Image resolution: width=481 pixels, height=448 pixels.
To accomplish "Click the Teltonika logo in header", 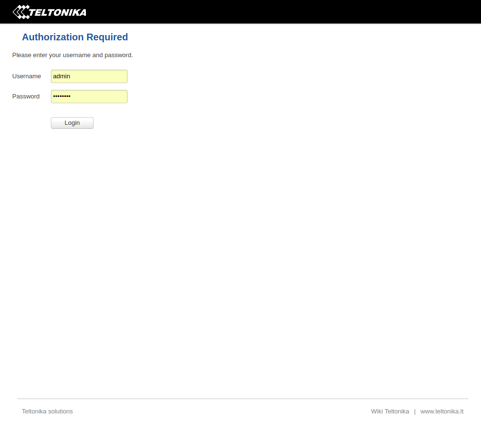I will coord(49,12).
